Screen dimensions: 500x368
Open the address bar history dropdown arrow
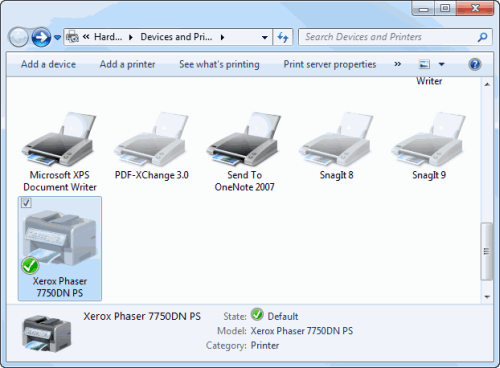click(265, 37)
